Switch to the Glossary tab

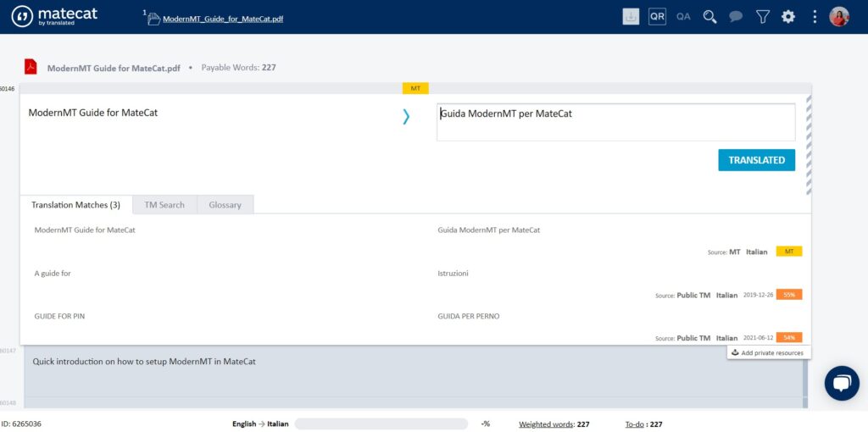point(225,205)
